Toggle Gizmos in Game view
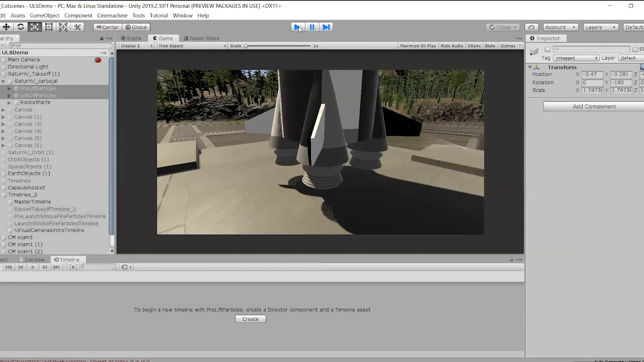The height and width of the screenshot is (362, 644). [x=507, y=46]
